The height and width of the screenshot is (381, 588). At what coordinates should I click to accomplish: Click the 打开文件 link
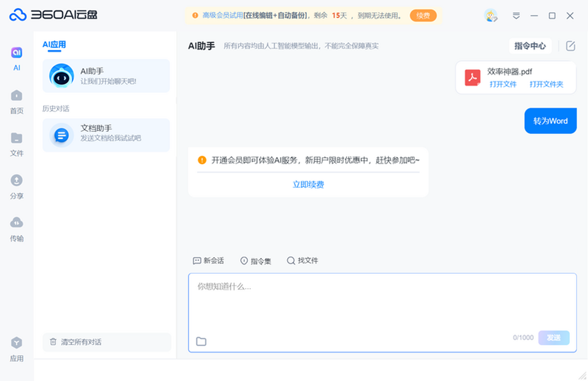[x=503, y=84]
